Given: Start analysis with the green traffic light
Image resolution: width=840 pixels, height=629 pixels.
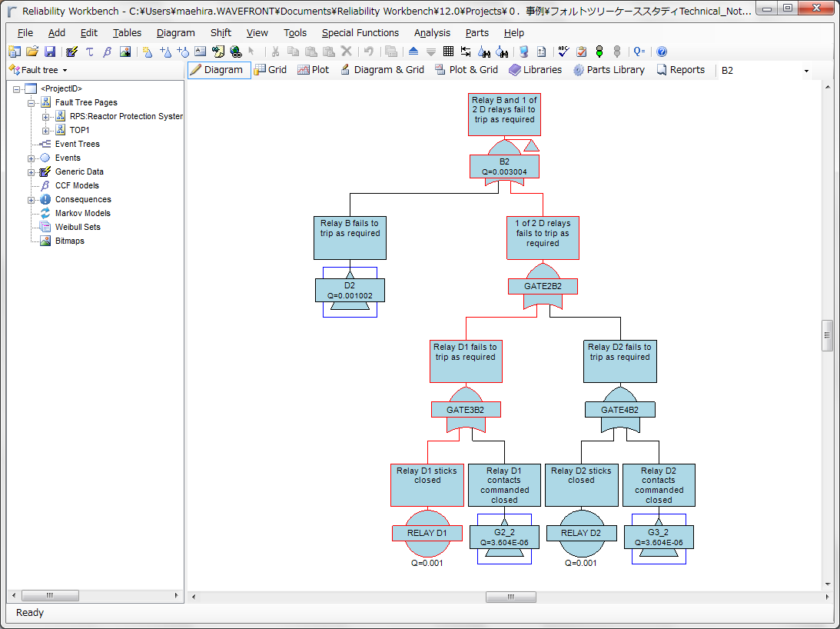Looking at the screenshot, I should coord(599,52).
